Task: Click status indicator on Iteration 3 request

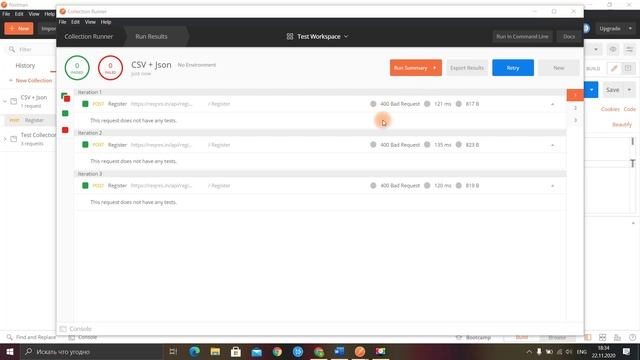Action: coord(85,185)
